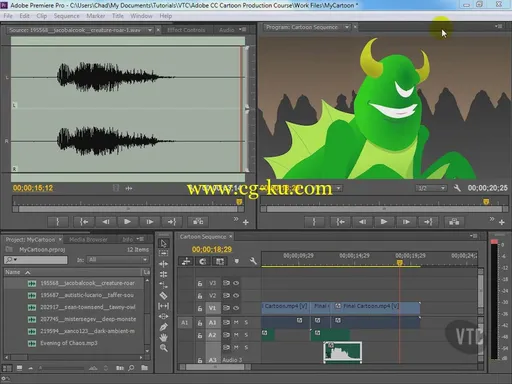Open Timeline panel flyout menu
This screenshot has height=384, width=512.
pyautogui.click(x=473, y=236)
